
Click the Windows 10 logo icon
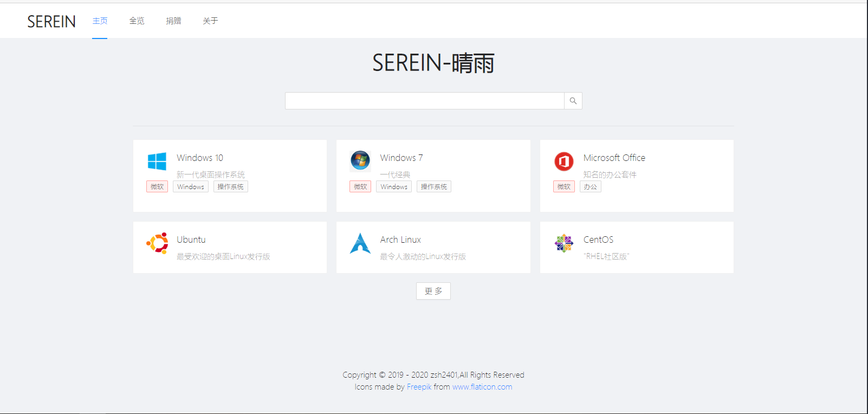tap(157, 161)
